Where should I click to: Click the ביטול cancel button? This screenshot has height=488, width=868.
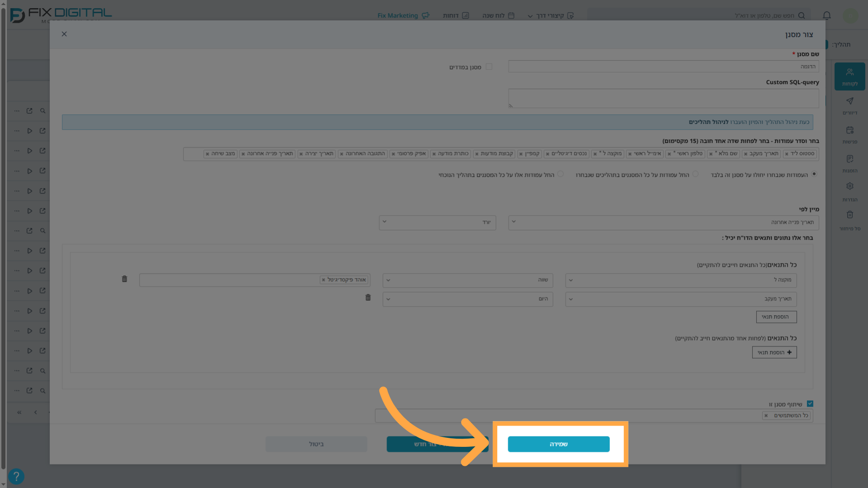pyautogui.click(x=316, y=444)
